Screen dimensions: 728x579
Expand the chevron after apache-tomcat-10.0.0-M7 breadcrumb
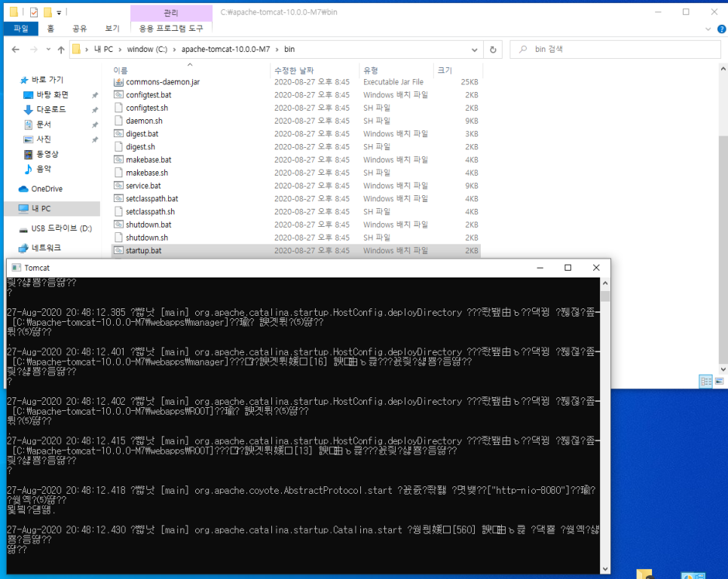[x=277, y=50]
